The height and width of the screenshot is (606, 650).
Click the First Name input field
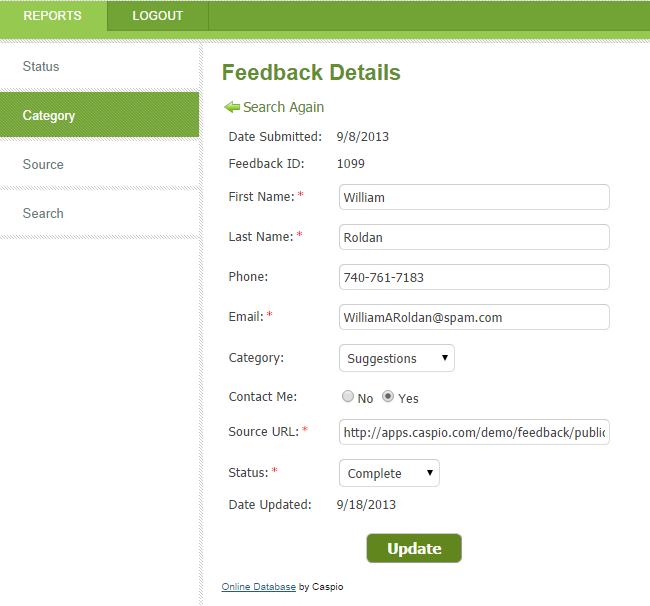tap(474, 197)
